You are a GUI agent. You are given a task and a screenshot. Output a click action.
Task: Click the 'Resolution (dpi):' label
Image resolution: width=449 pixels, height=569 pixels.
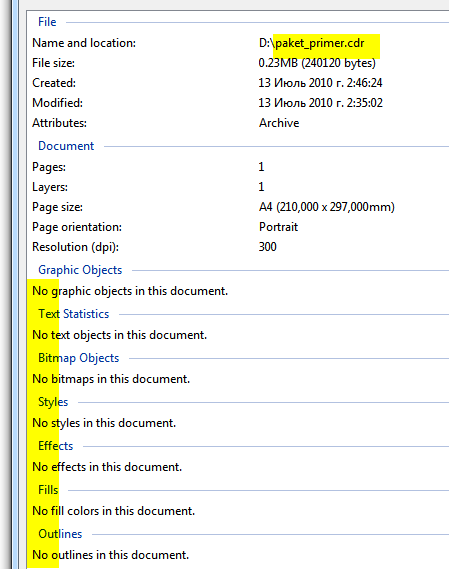tap(75, 247)
